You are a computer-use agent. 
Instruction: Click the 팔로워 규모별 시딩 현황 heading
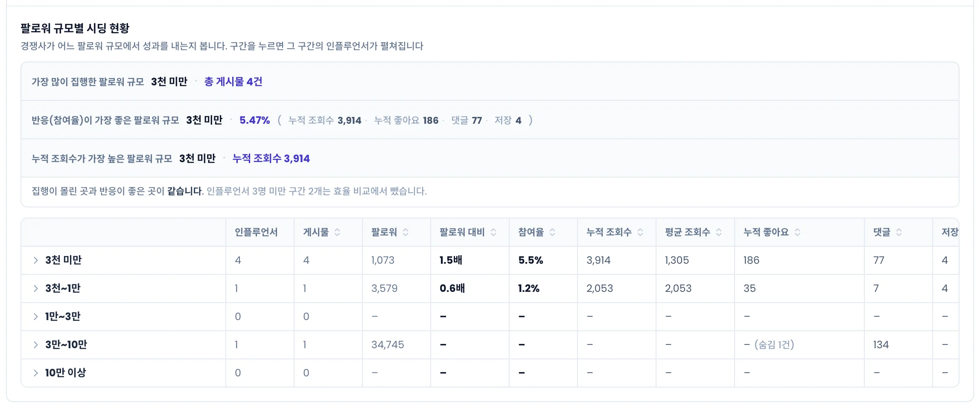pos(75,28)
